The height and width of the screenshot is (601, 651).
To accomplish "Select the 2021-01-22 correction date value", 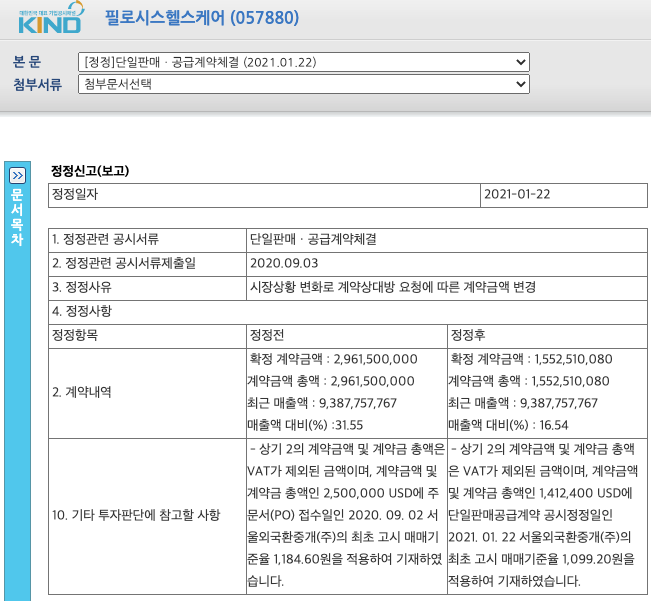I will (x=517, y=194).
